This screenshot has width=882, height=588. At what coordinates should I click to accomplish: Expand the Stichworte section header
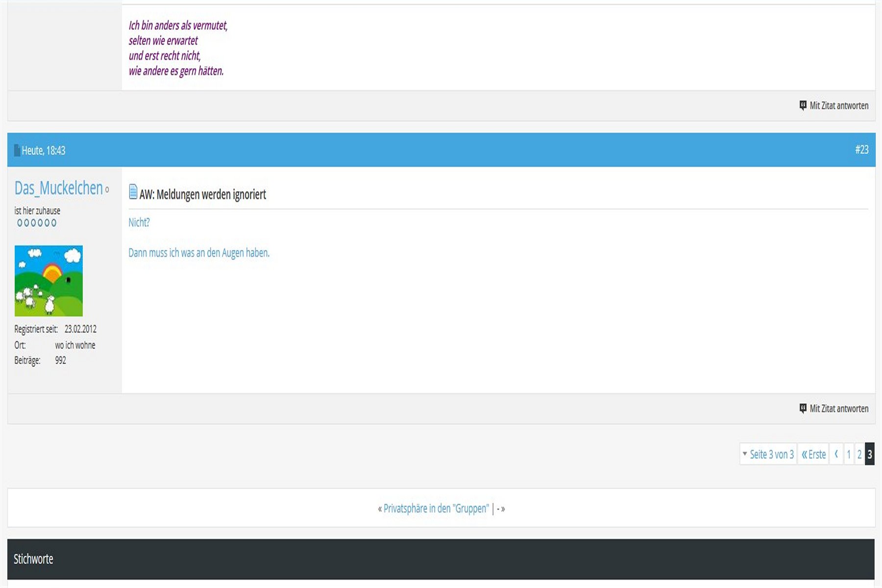click(33, 559)
